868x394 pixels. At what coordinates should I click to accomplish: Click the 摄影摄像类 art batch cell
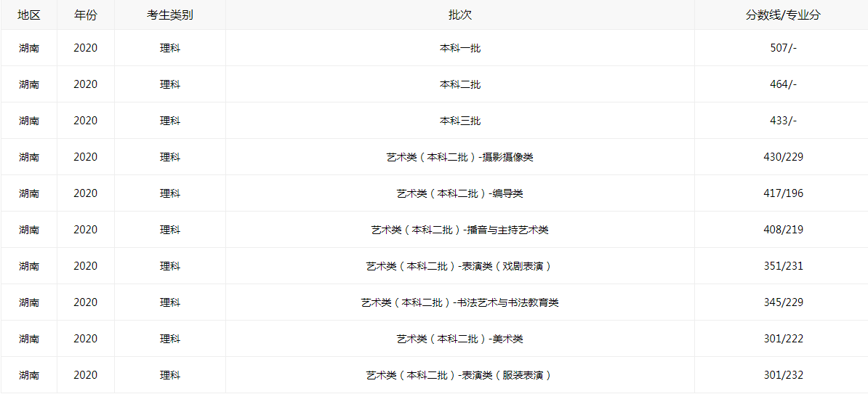click(x=459, y=157)
